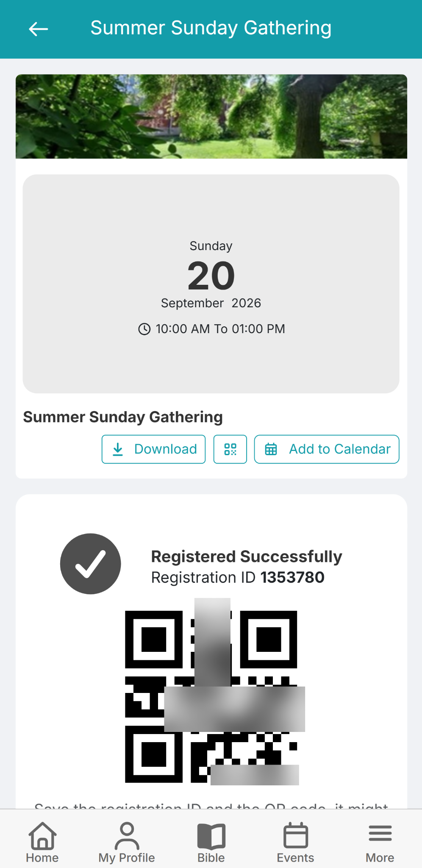Tap the Summer Sunday Gathering header title
This screenshot has width=422, height=868.
(x=211, y=28)
